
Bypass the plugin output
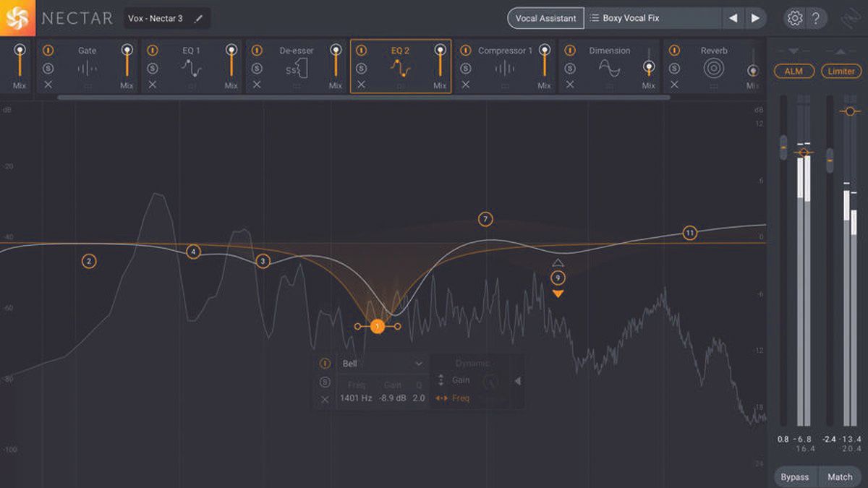tap(795, 476)
